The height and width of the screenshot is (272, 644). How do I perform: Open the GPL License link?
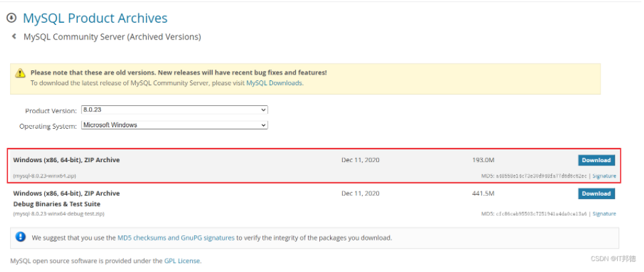[182, 261]
